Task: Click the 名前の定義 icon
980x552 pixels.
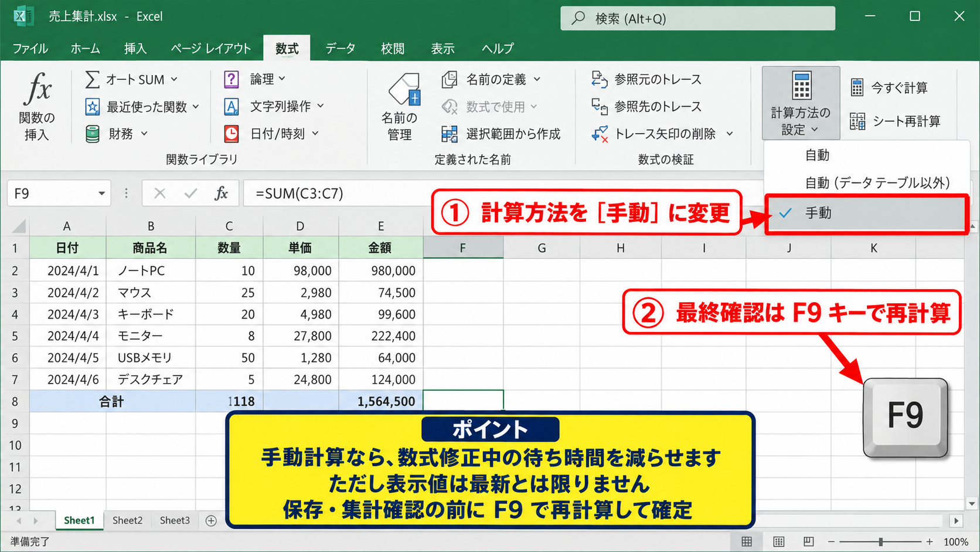Action: click(450, 79)
